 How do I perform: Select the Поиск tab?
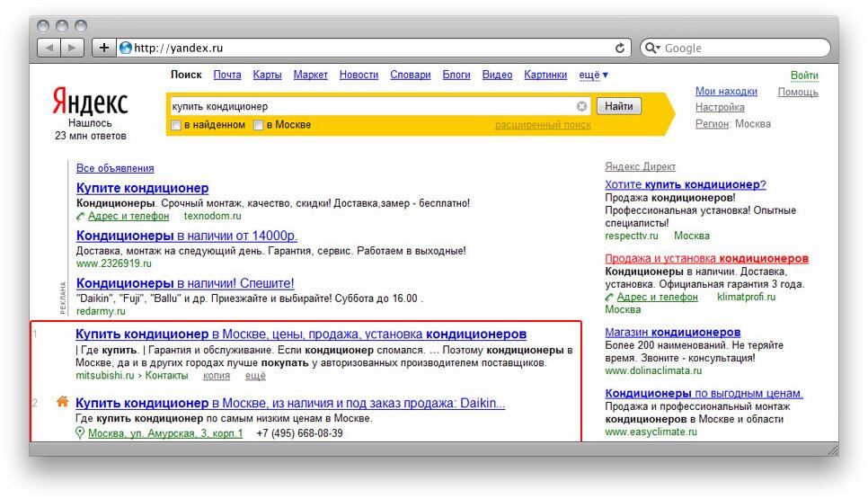186,75
